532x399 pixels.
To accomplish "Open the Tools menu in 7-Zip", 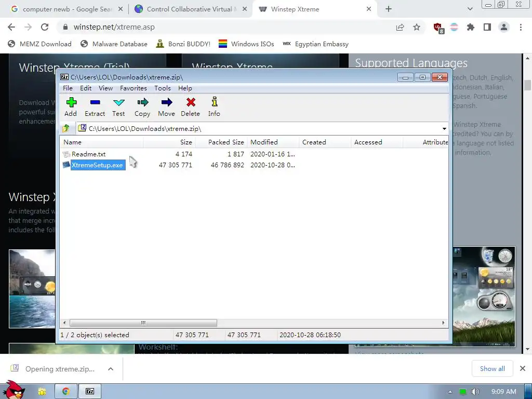I will click(163, 88).
